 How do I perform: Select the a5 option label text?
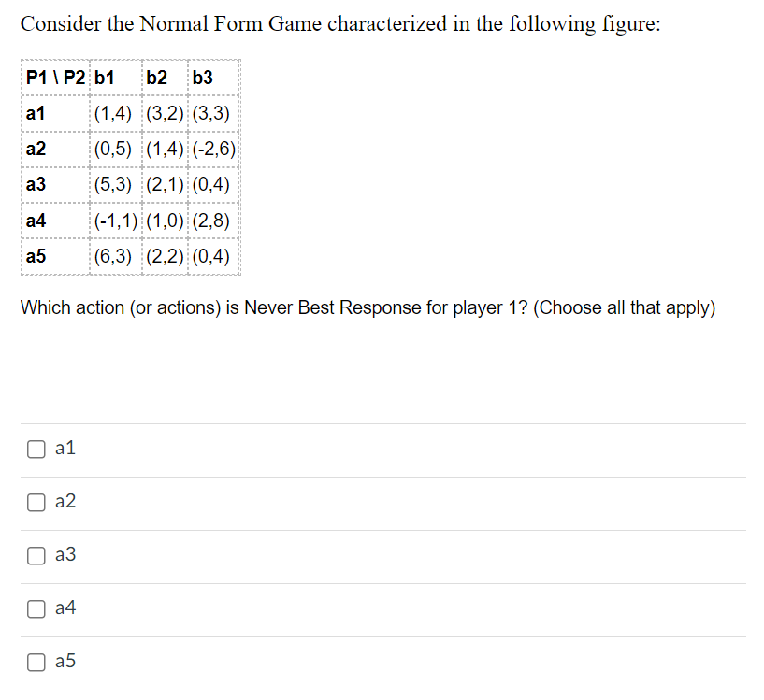click(64, 661)
